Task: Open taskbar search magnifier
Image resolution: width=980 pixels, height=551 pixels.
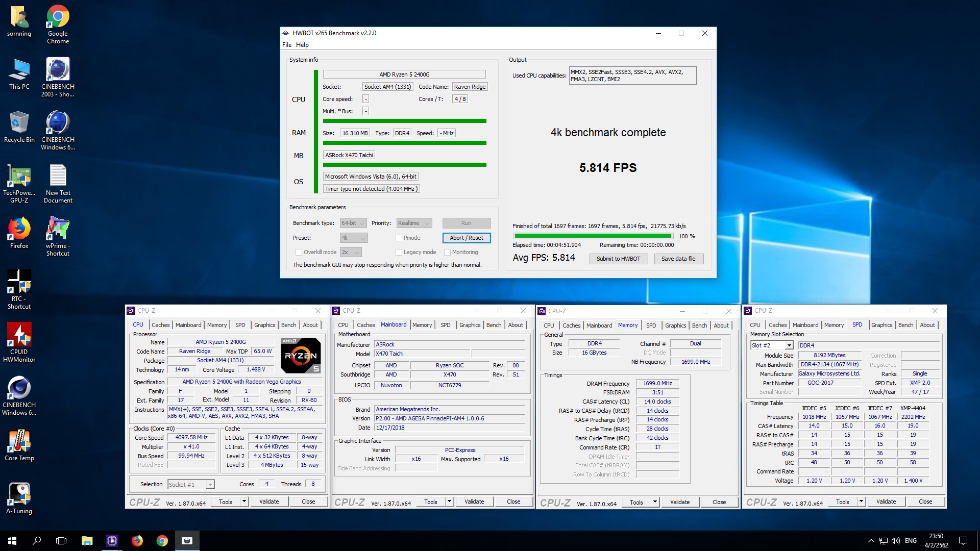Action: coord(37,541)
